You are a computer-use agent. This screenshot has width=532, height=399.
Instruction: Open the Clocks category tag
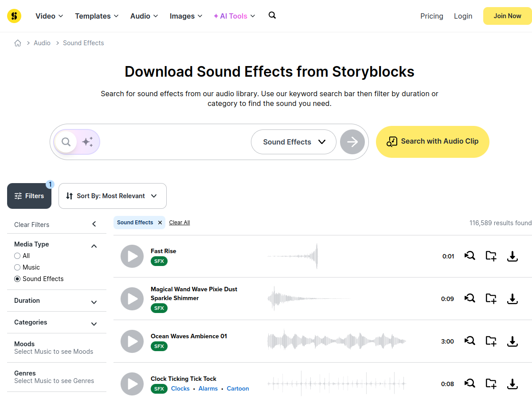coord(180,388)
